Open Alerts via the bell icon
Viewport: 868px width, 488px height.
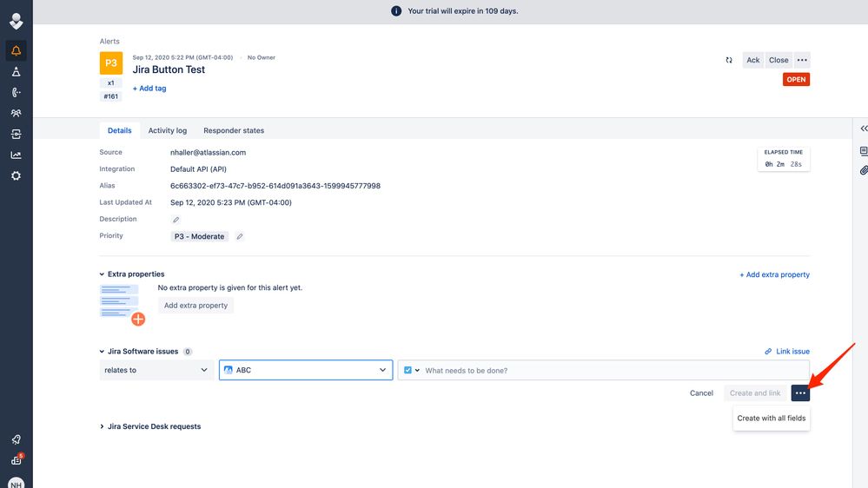coord(16,51)
